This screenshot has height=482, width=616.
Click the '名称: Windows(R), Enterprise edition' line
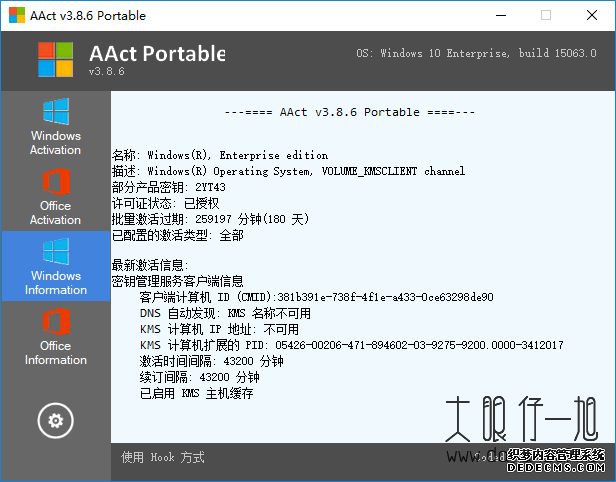220,155
